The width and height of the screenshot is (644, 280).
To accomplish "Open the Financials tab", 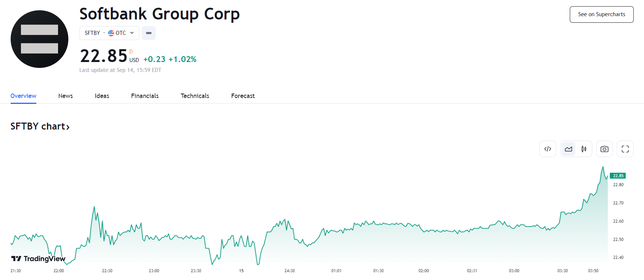I will 145,96.
